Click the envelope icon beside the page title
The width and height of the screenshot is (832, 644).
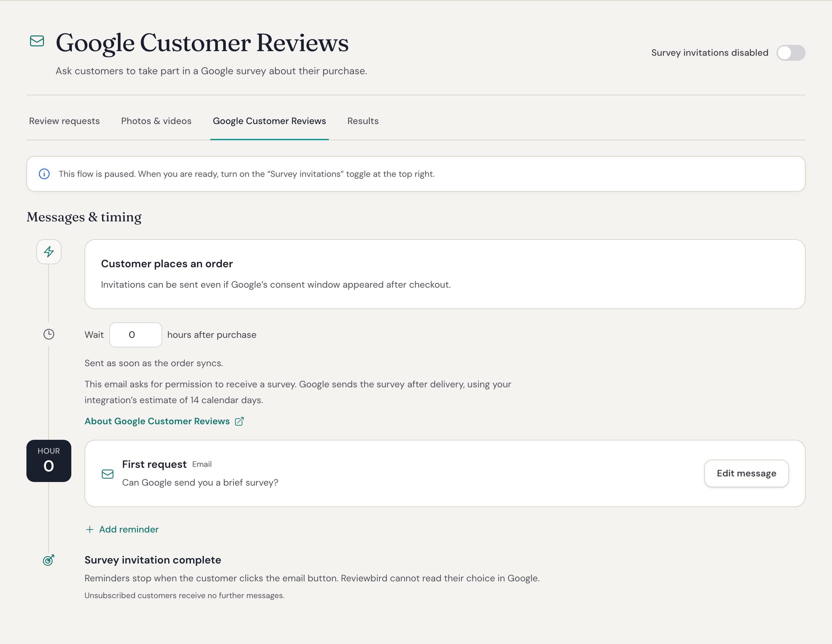coord(37,41)
